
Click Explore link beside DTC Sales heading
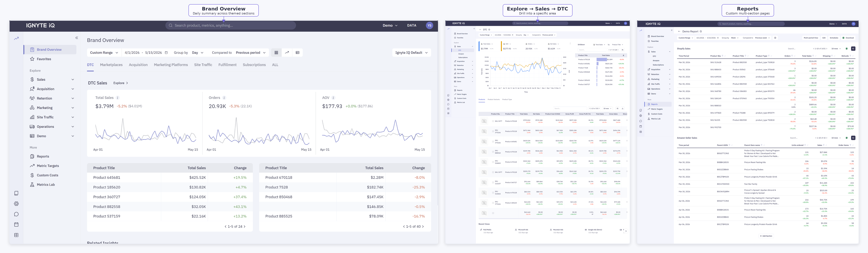pos(121,83)
